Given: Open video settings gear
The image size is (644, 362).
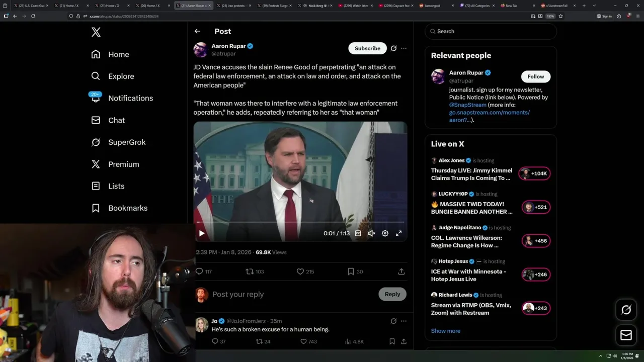Looking at the screenshot, I should point(385,233).
